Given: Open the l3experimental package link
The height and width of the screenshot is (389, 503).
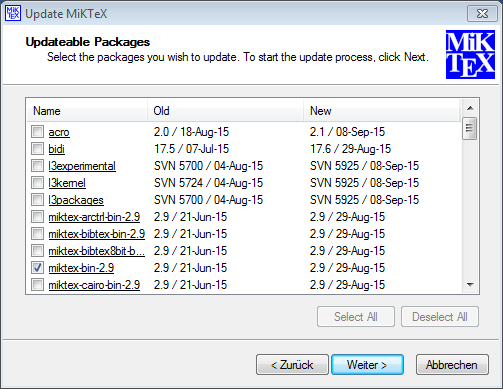Looking at the screenshot, I should tap(82, 166).
